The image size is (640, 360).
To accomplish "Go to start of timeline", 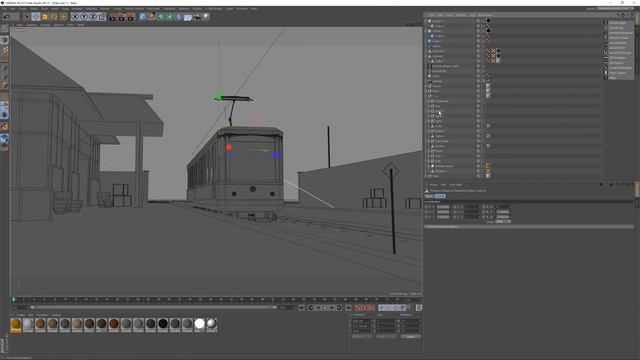I will point(301,308).
